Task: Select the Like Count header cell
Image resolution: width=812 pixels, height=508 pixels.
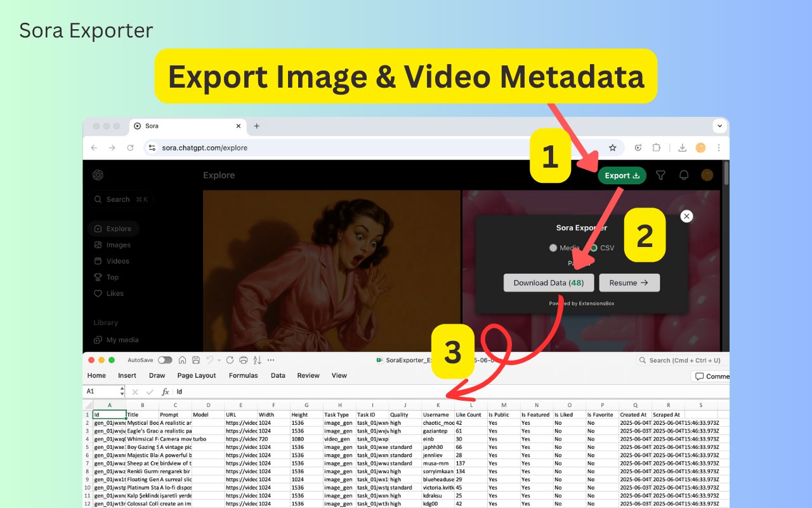Action: pos(471,415)
